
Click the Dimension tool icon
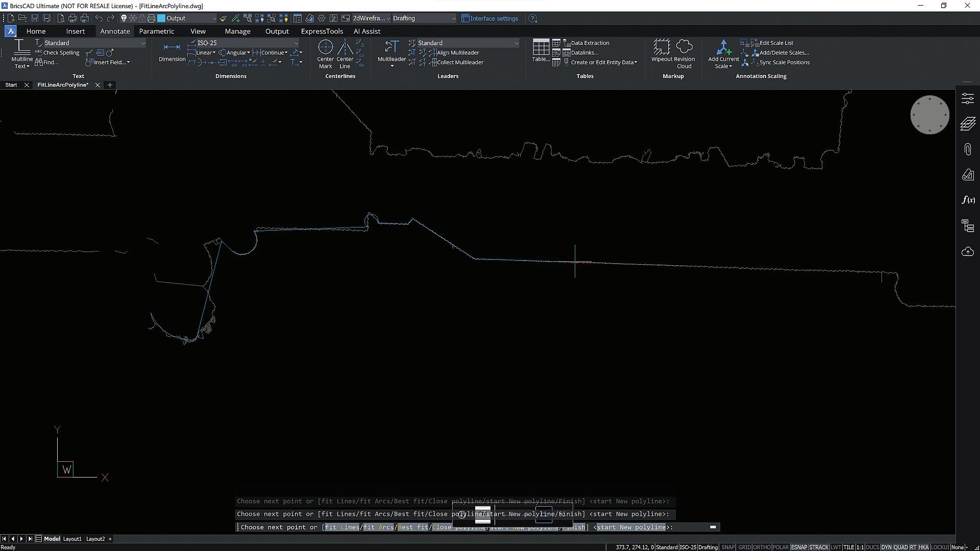click(x=171, y=47)
